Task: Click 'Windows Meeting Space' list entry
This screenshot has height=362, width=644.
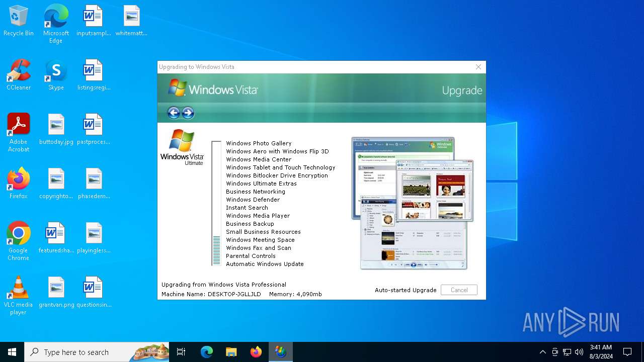Action: tap(260, 240)
